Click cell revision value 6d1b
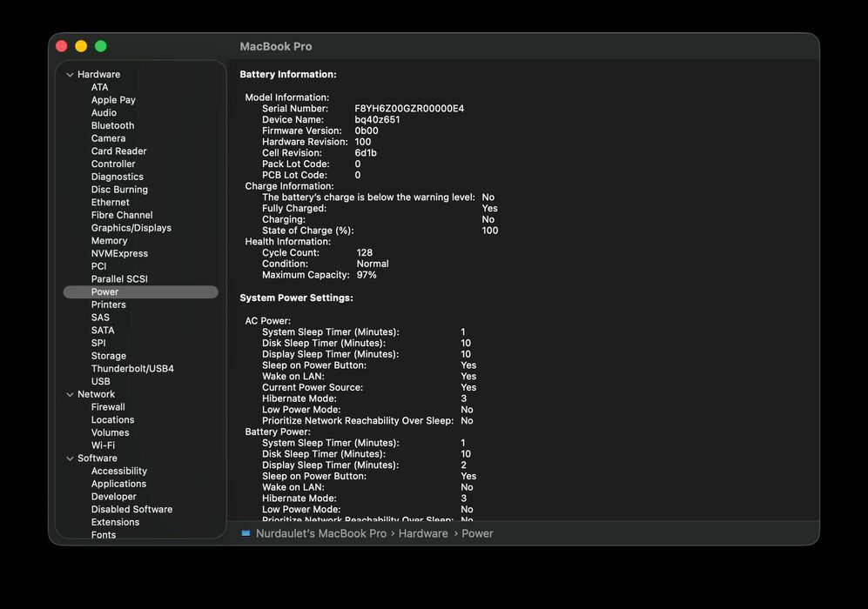The width and height of the screenshot is (868, 609). pyautogui.click(x=366, y=152)
